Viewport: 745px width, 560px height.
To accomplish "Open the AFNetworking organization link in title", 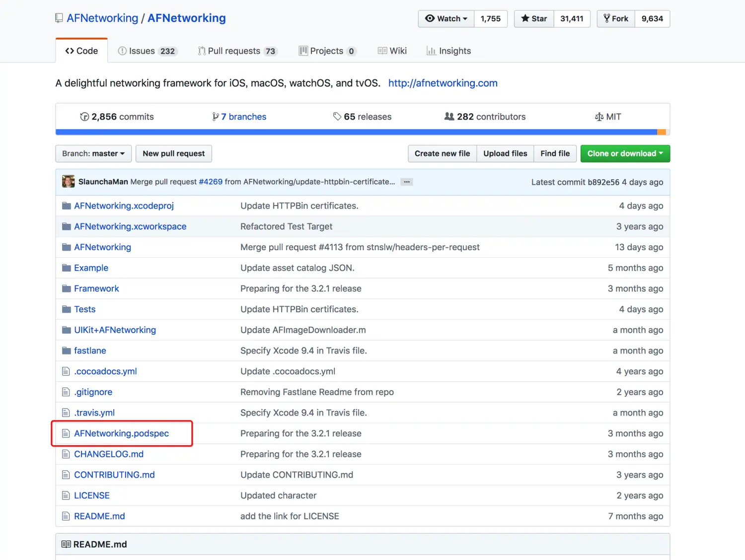I will [102, 18].
